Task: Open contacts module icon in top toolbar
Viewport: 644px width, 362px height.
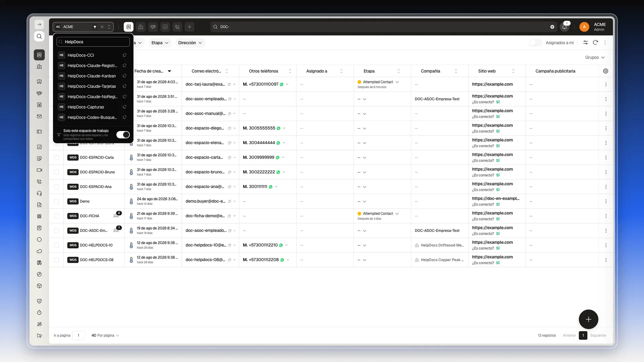Action: point(128,27)
